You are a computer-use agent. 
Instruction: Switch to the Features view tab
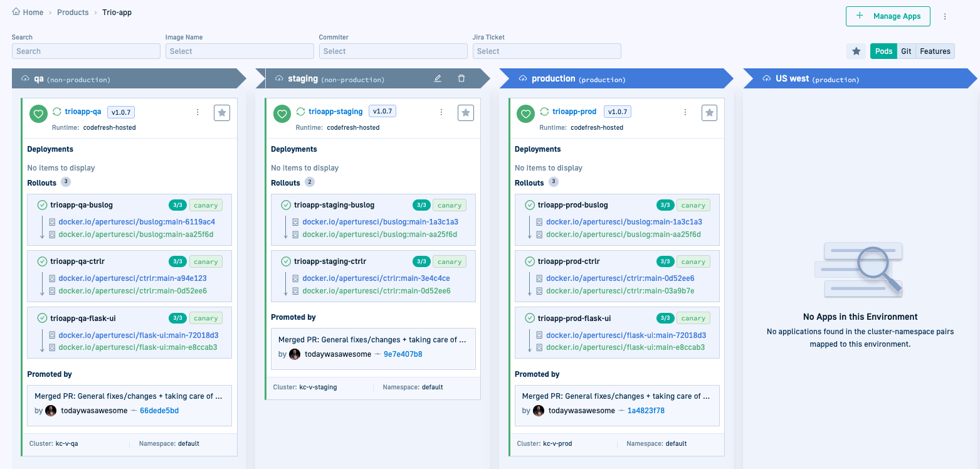935,51
